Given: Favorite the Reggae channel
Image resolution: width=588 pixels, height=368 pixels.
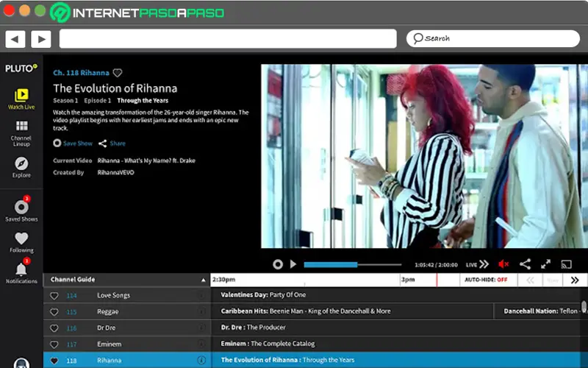Looking at the screenshot, I should point(54,312).
